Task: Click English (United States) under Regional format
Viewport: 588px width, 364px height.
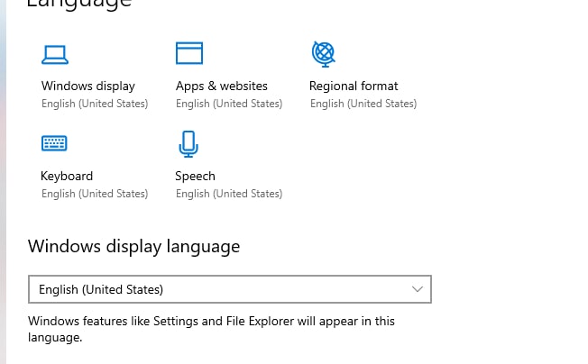Action: pos(363,104)
